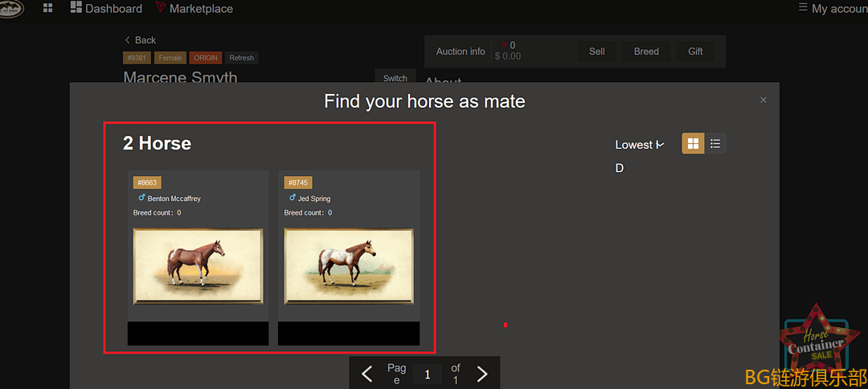The image size is (868, 389).
Task: Click the #8663 ID badge
Action: point(147,182)
